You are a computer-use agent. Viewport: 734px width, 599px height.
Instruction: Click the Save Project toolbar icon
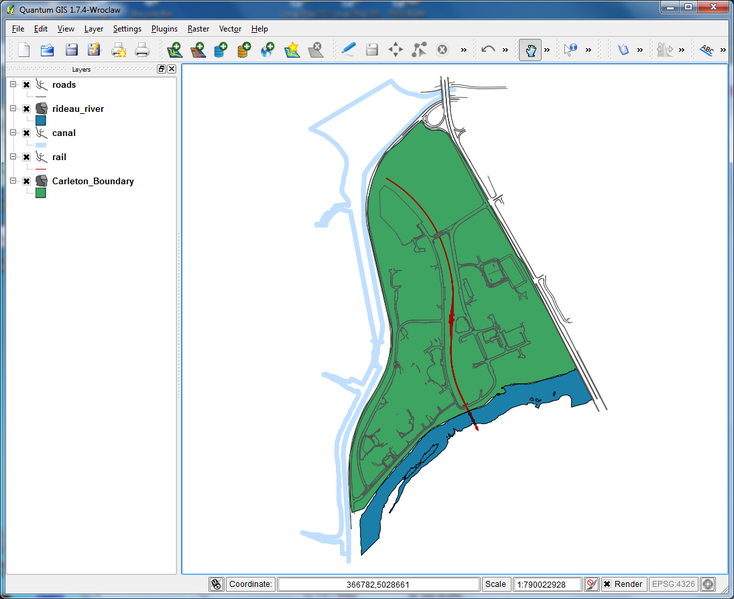pos(71,49)
